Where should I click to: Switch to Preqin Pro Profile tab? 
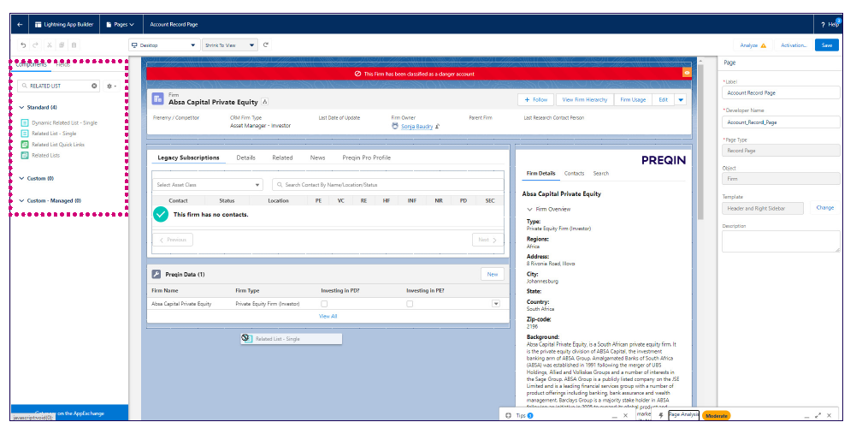tap(367, 158)
